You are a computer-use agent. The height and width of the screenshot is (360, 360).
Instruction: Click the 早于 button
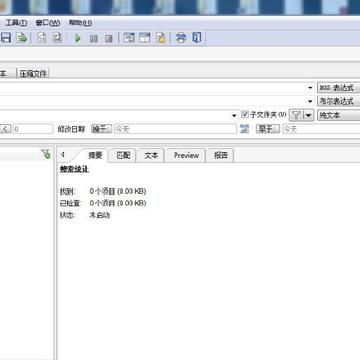pos(268,129)
